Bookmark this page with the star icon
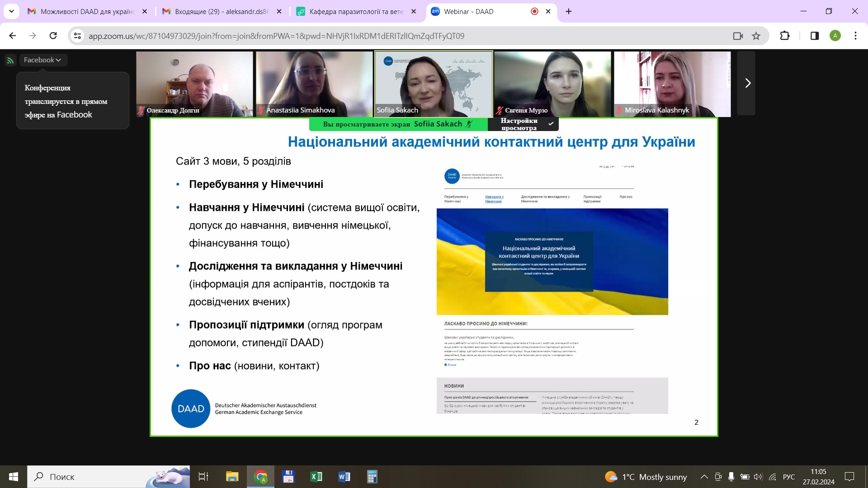 756,36
